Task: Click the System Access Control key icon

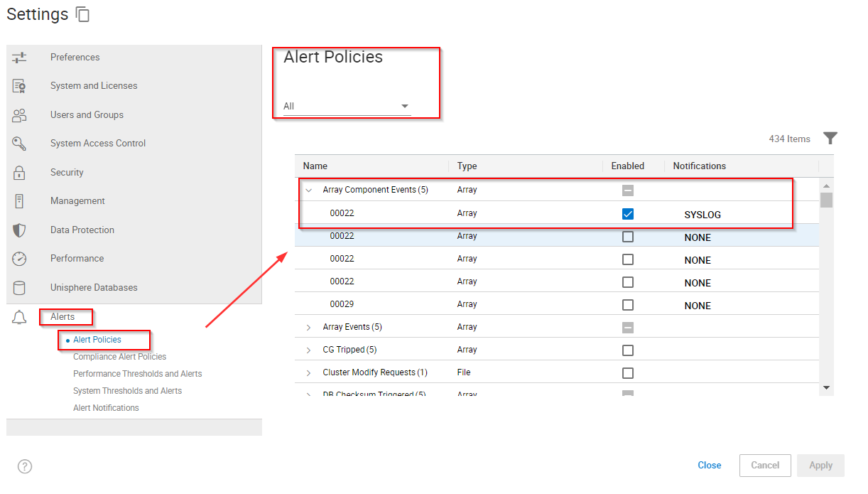Action: tap(19, 143)
